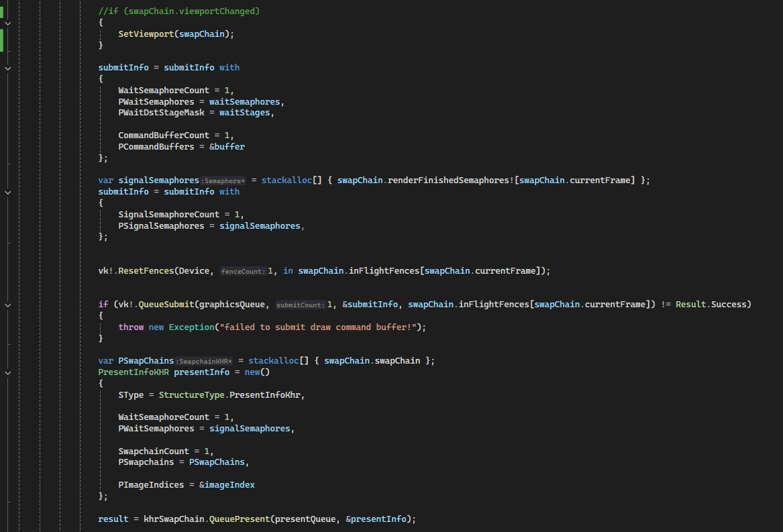This screenshot has height=532, width=783.
Task: Click the "failed to submit draw command buffer!" string
Action: point(317,327)
